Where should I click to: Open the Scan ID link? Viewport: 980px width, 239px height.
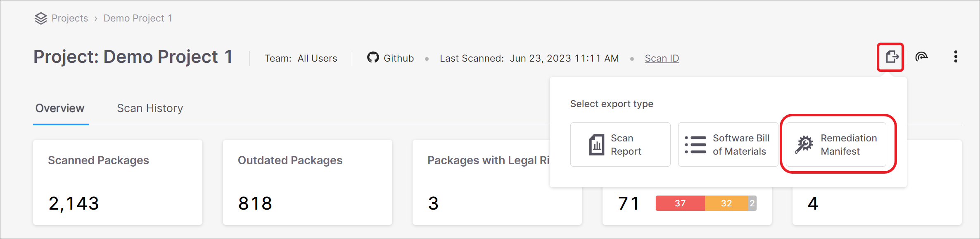tap(662, 58)
